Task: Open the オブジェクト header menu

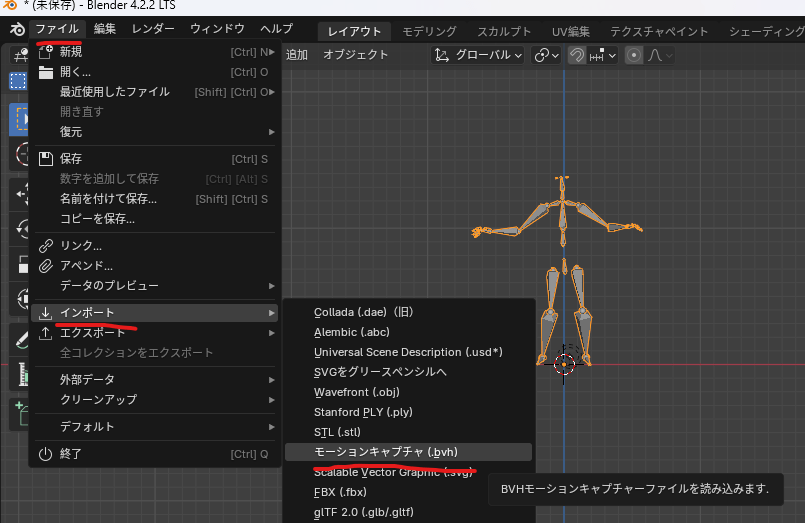Action: click(355, 55)
